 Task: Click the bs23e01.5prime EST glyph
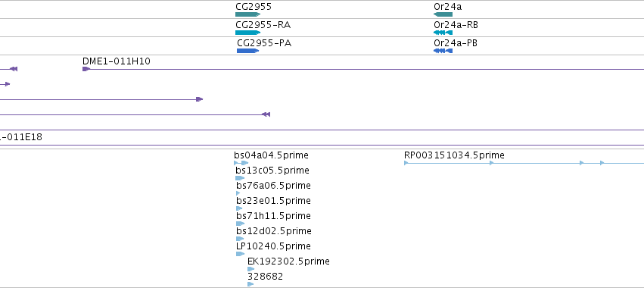click(239, 208)
